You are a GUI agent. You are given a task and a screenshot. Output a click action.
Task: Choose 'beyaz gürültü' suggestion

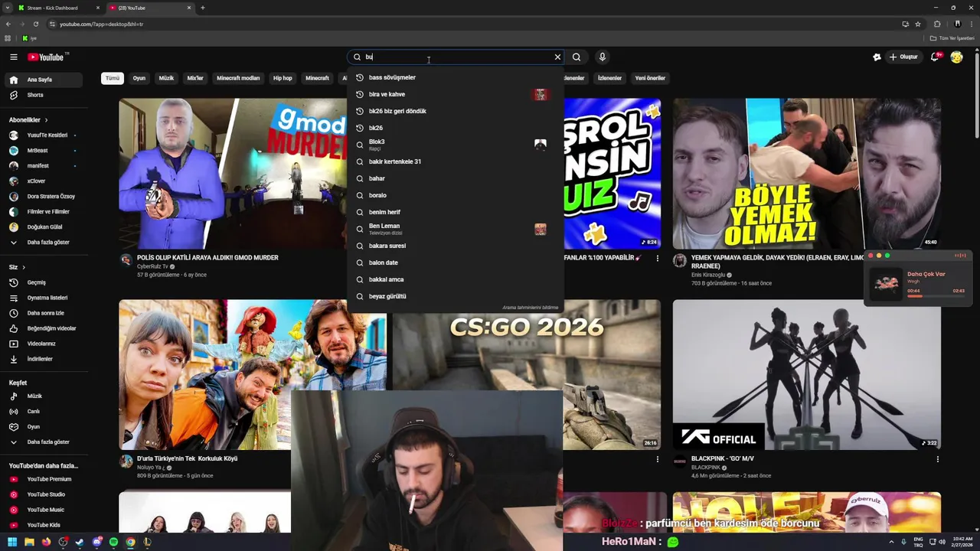coord(455,296)
